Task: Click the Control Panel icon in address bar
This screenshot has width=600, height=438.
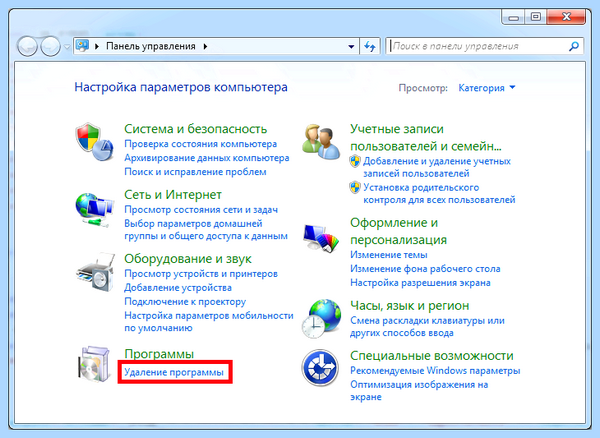Action: [x=82, y=46]
